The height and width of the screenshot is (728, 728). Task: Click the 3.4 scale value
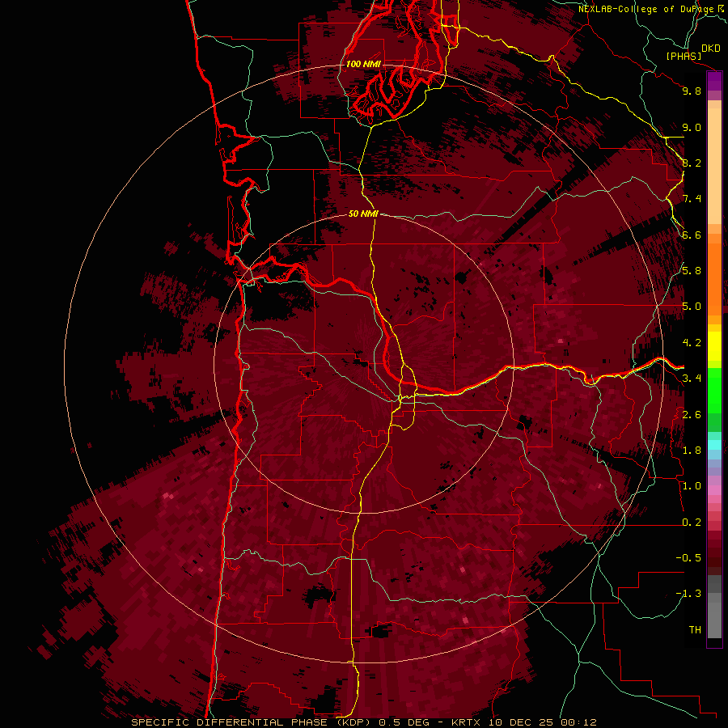pos(692,379)
